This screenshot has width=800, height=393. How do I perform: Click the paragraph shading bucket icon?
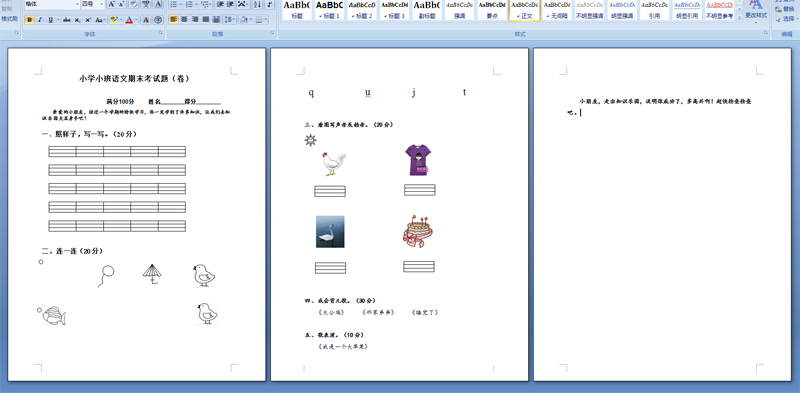click(244, 19)
